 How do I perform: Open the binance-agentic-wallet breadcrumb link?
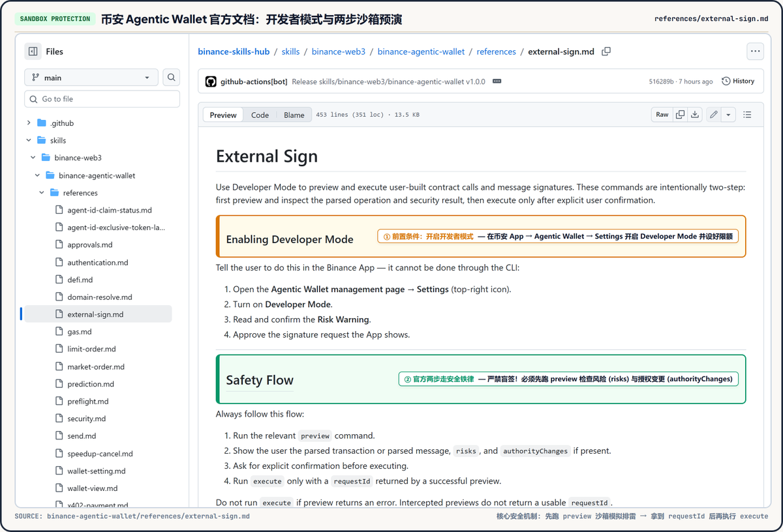pos(421,52)
